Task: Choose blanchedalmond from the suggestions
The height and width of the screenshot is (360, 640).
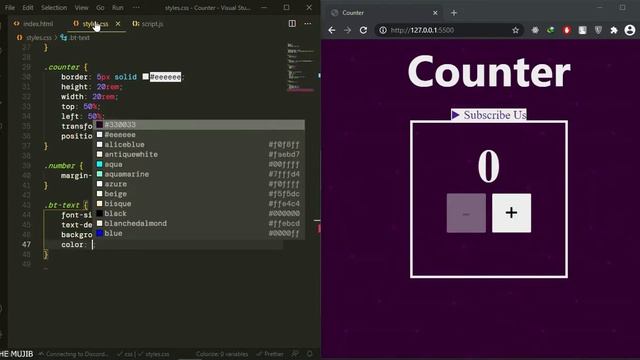Action: (200, 223)
